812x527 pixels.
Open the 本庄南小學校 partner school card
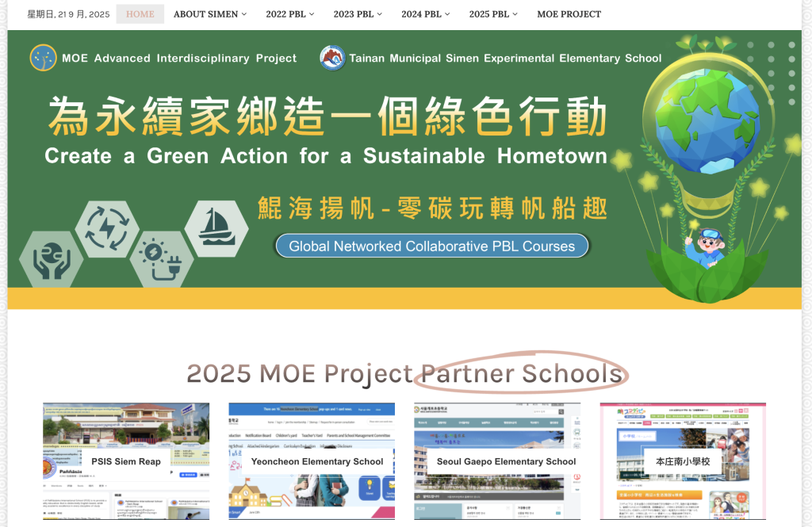683,461
